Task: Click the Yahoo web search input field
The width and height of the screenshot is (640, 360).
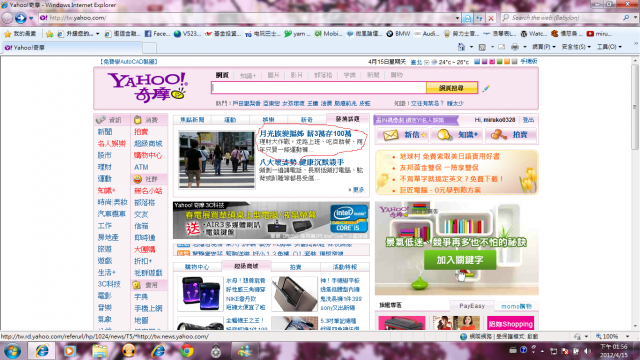Action: (x=319, y=88)
